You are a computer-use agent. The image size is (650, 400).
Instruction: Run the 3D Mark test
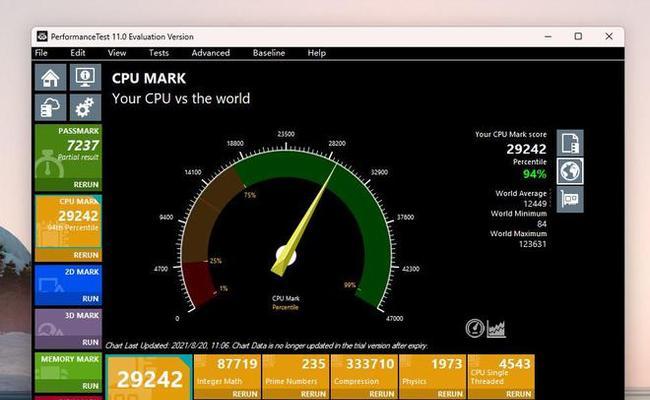pyautogui.click(x=90, y=342)
